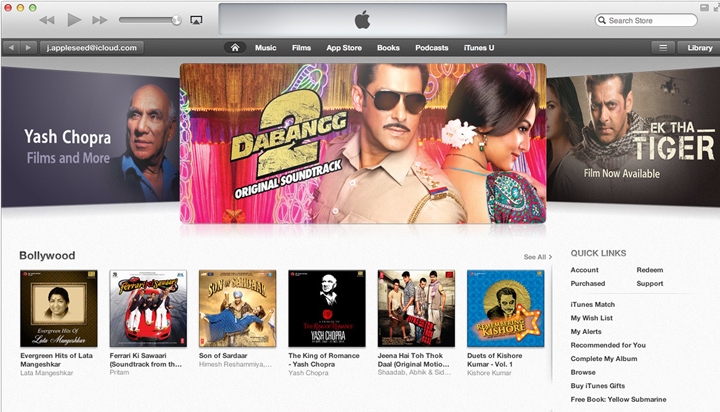The height and width of the screenshot is (412, 720).
Task: Open Free Book: Yellow Submarine link
Action: 618,400
